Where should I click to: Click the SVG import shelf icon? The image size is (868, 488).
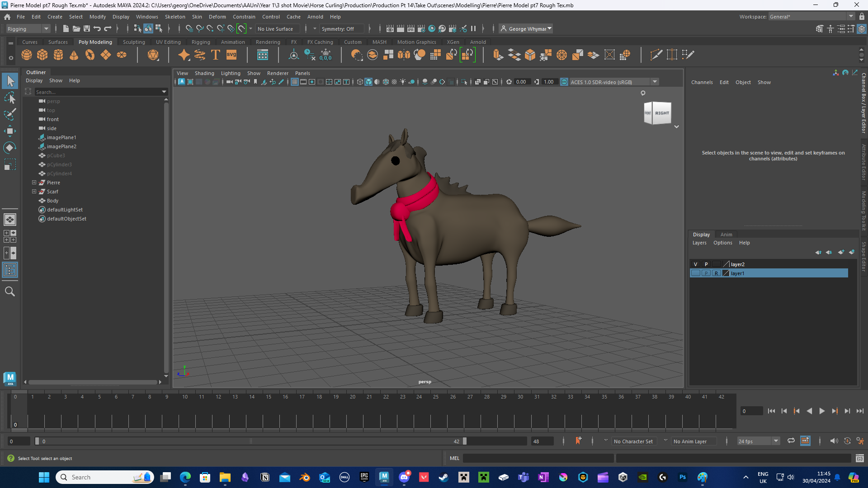(231, 55)
